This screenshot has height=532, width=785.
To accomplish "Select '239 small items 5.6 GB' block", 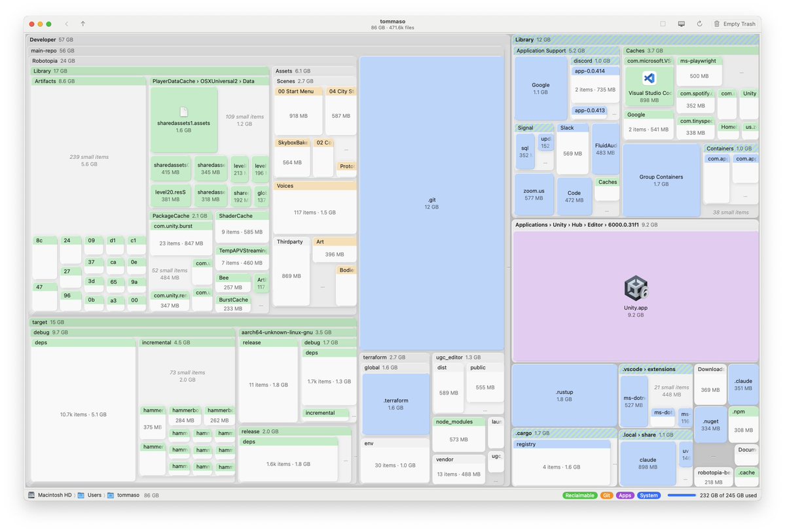I will 88,160.
